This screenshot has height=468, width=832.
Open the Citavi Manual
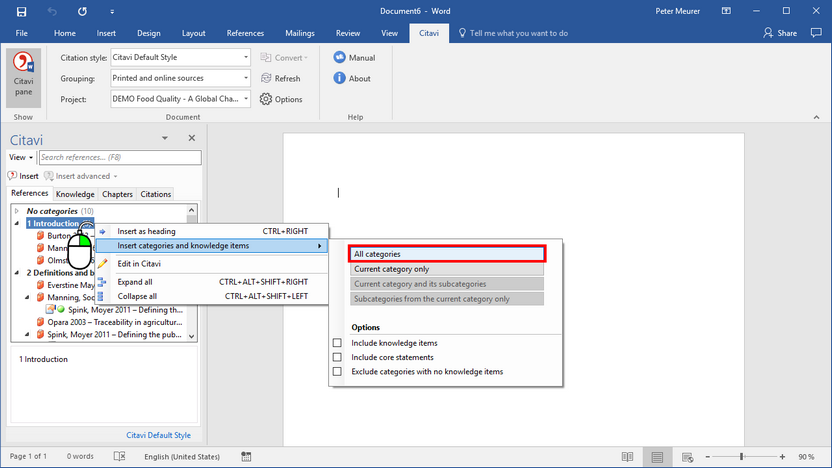tap(354, 57)
